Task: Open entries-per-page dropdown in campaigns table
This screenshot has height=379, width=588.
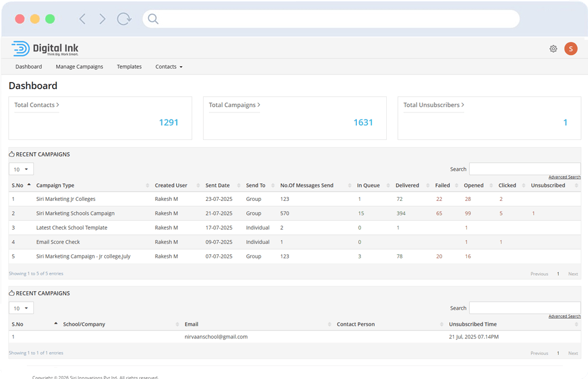Action: tap(21, 169)
